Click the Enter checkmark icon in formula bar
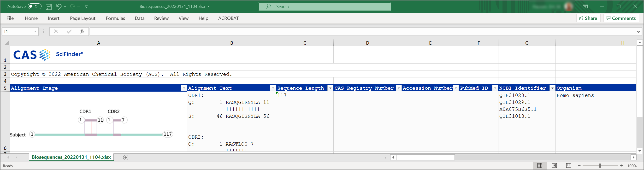Viewport: 644px width, 170px height. tap(69, 31)
